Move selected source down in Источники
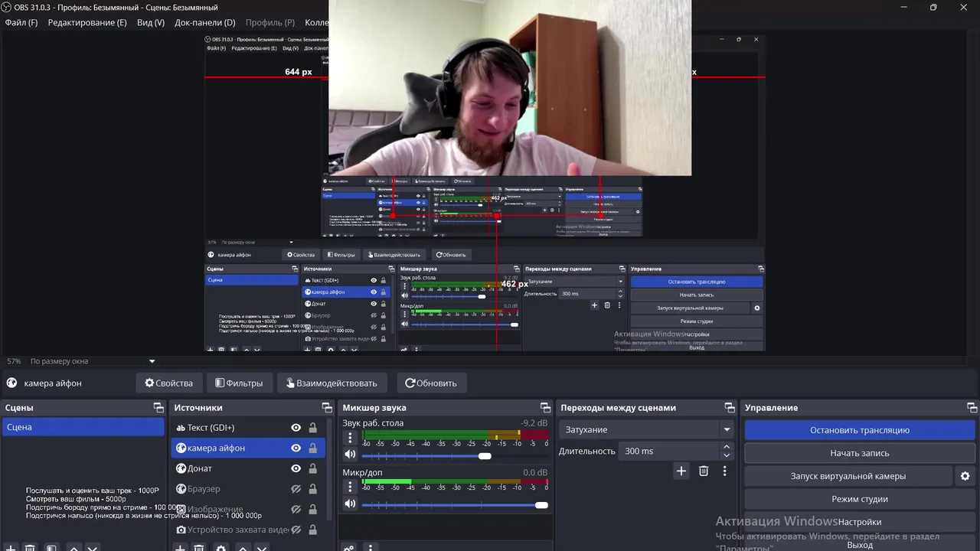Viewport: 980px width, 551px height. point(262,548)
